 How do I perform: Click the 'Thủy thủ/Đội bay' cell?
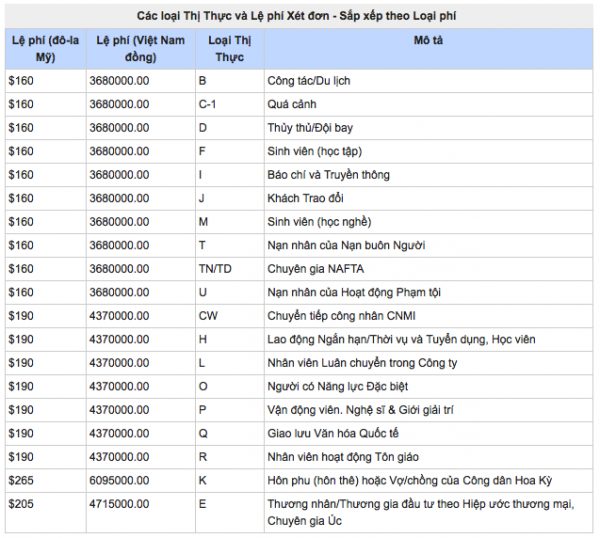coord(429,128)
